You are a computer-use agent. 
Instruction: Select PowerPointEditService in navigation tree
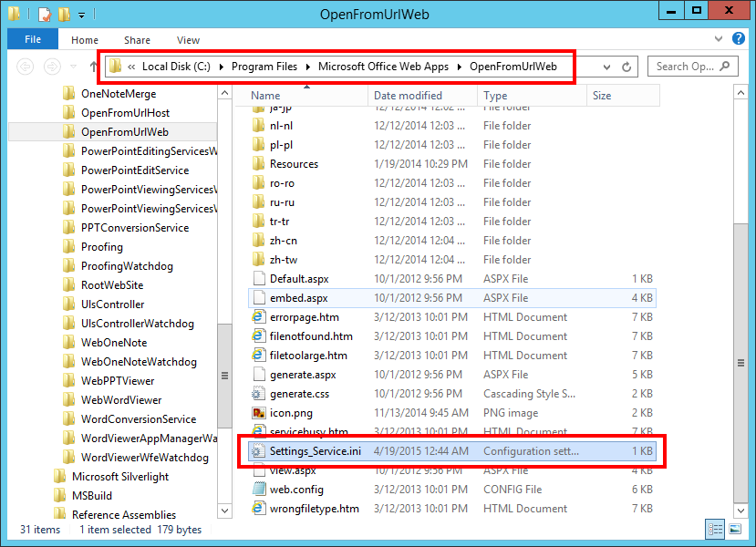[135, 170]
